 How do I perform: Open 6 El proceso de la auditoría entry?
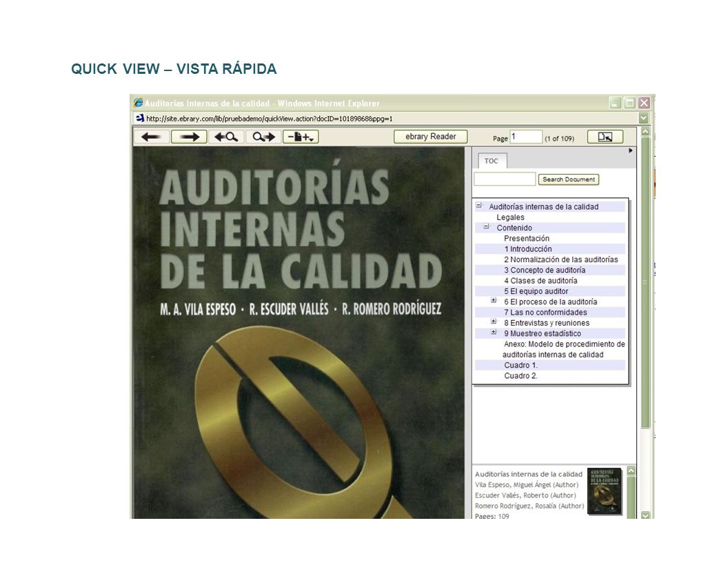point(550,302)
